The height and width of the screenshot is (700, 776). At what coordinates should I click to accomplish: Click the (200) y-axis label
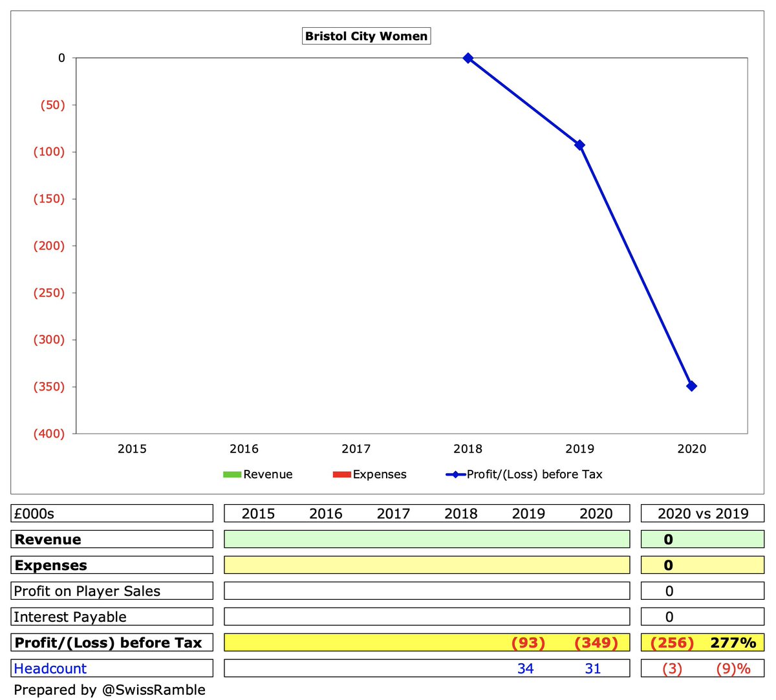coord(50,246)
